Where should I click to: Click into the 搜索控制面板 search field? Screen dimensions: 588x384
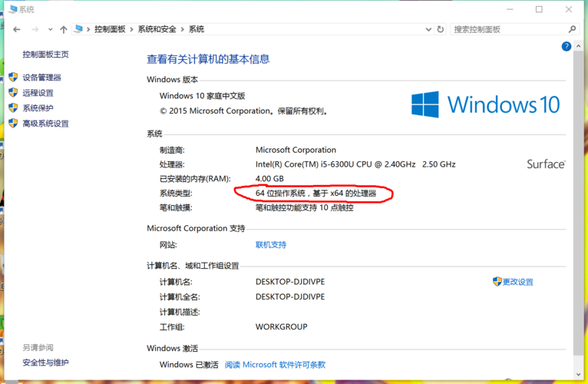pyautogui.click(x=507, y=29)
